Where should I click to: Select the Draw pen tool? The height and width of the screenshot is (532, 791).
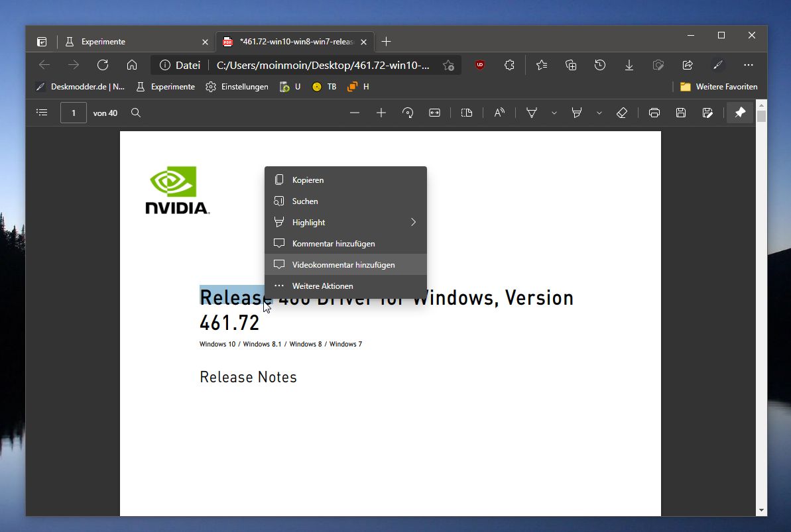(532, 113)
